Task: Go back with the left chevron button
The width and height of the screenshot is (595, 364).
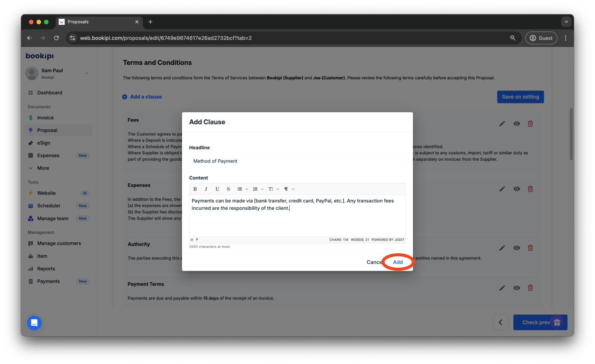Action: 501,322
